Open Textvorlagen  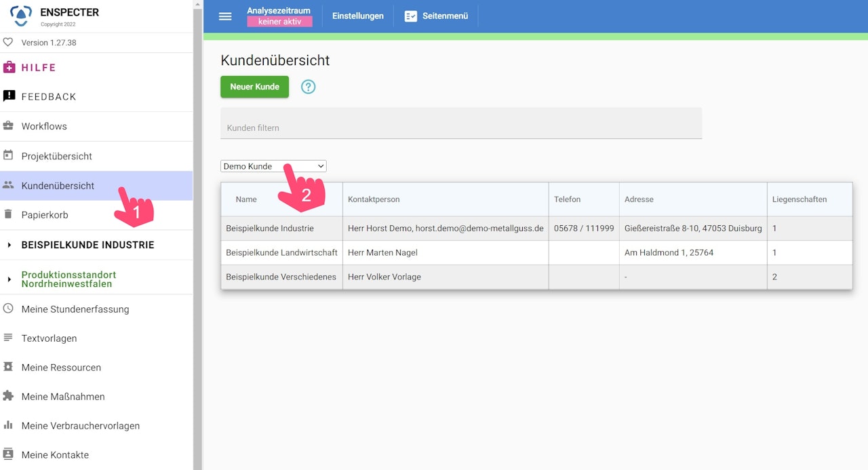point(49,338)
